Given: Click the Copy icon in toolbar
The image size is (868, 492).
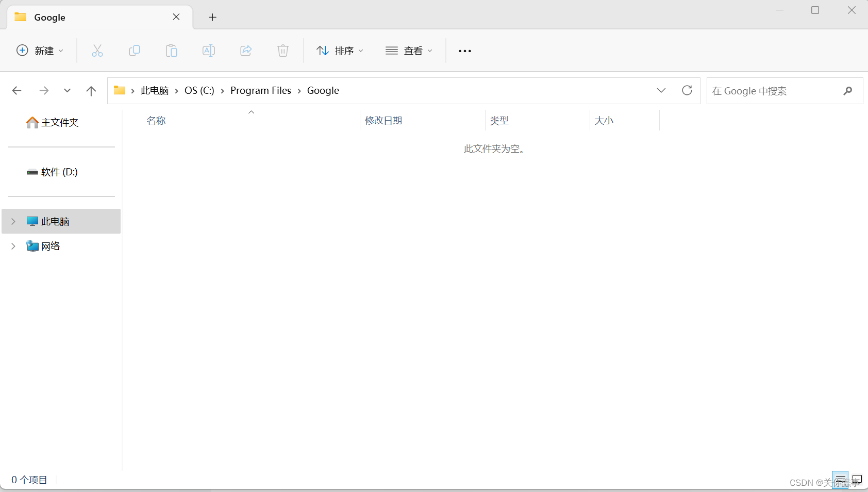Looking at the screenshot, I should pos(135,51).
